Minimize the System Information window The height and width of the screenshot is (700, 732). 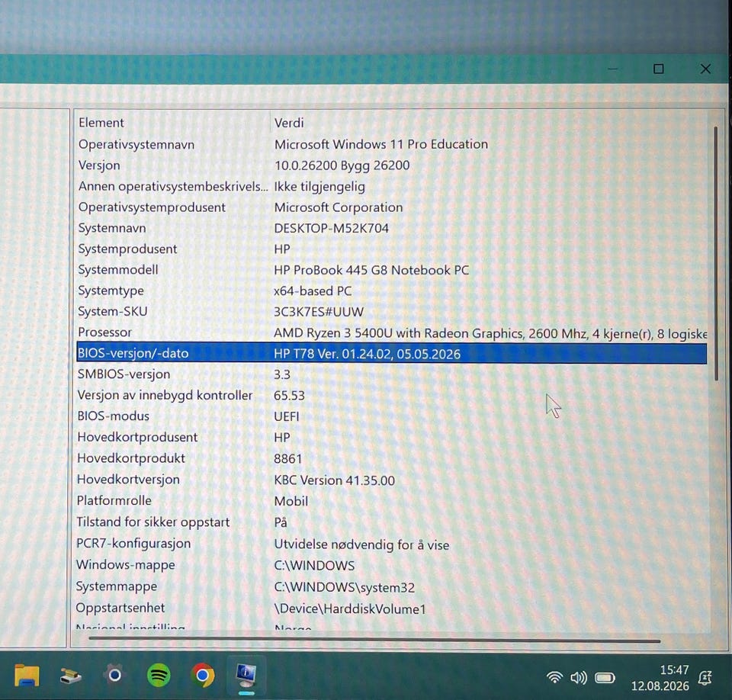click(613, 69)
